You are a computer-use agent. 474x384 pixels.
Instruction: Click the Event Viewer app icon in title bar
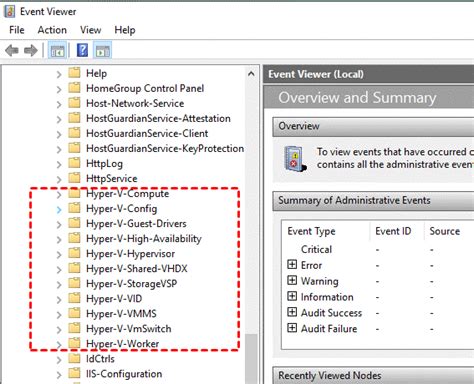click(x=10, y=11)
